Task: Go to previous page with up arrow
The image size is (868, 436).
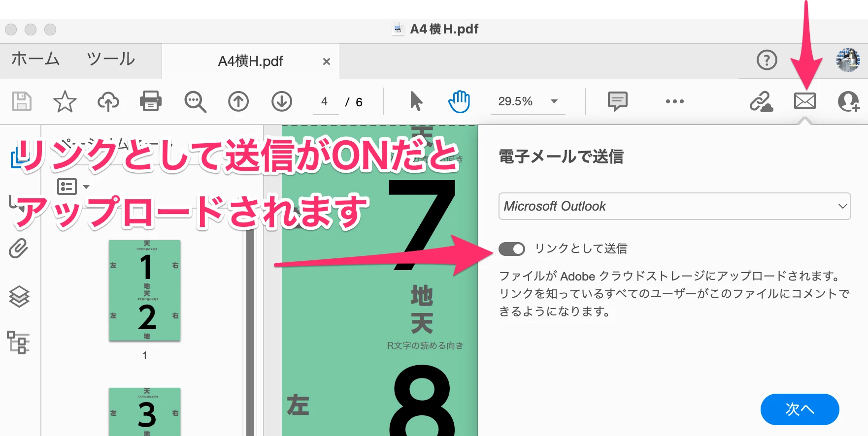Action: pyautogui.click(x=238, y=101)
